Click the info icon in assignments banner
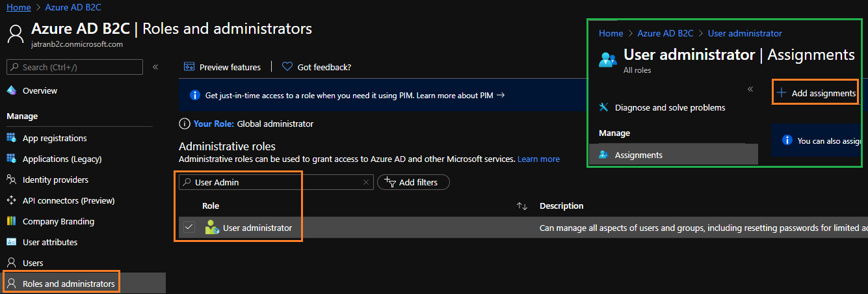 click(787, 140)
